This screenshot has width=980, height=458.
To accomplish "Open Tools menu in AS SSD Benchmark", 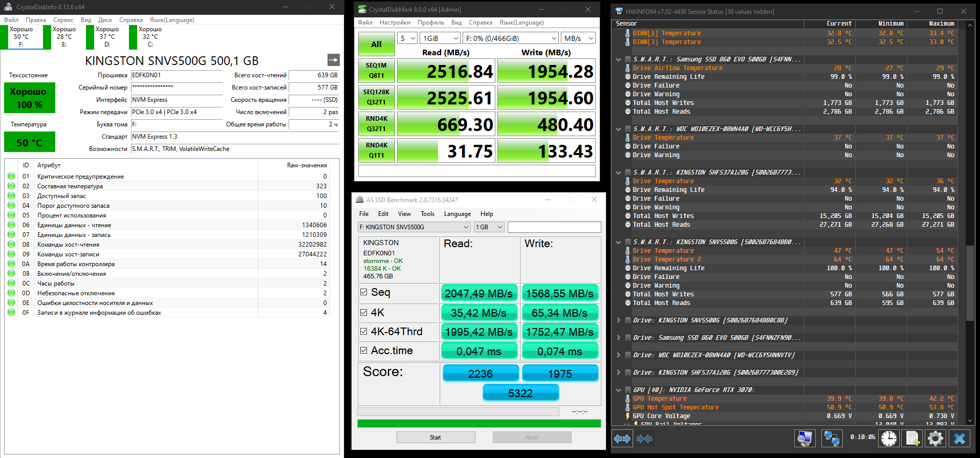I will [x=427, y=214].
